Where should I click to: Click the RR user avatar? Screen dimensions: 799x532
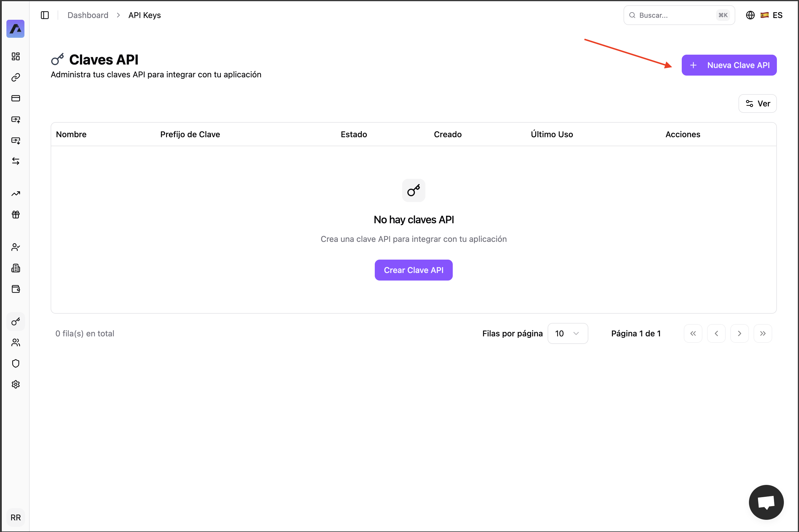[16, 517]
